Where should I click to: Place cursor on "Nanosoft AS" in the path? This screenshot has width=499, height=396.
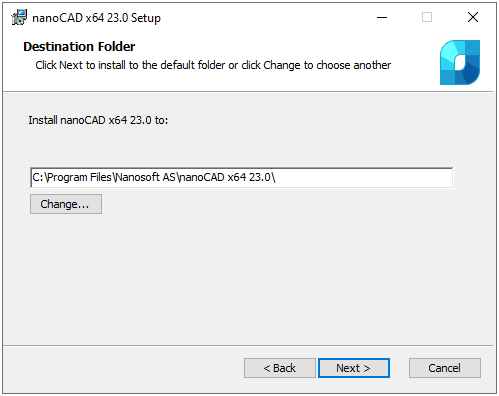tap(146, 177)
